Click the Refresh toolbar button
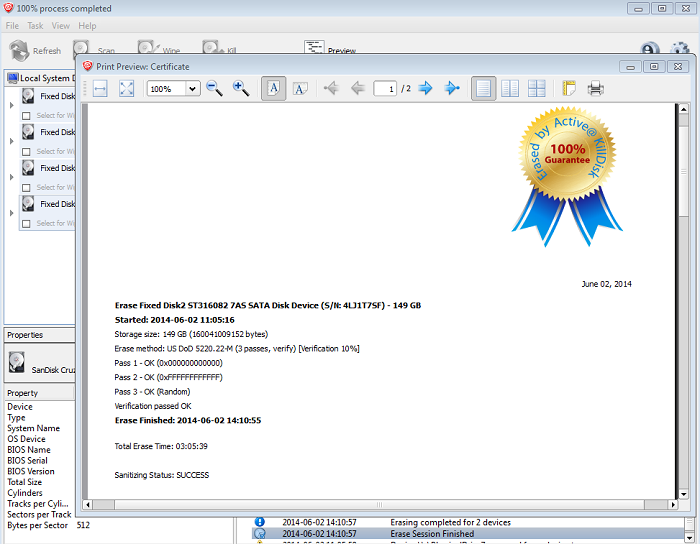Image resolution: width=700 pixels, height=544 pixels. click(x=35, y=50)
